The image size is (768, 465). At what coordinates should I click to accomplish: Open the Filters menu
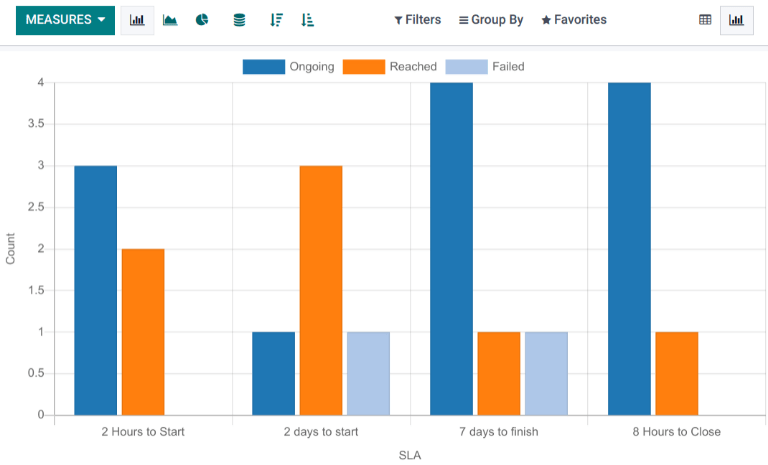[417, 20]
